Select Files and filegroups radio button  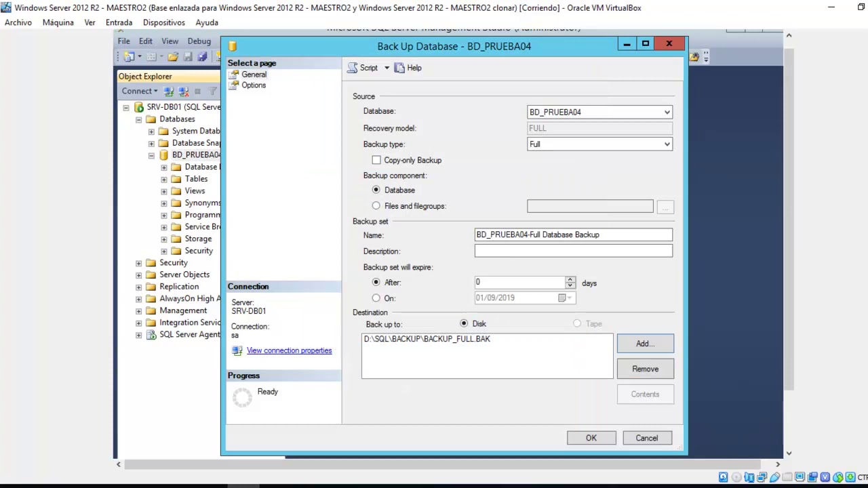tap(376, 205)
